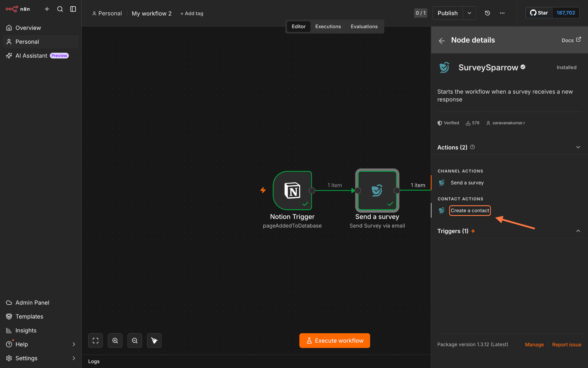Open the Overview page
The width and height of the screenshot is (588, 368).
40,28
